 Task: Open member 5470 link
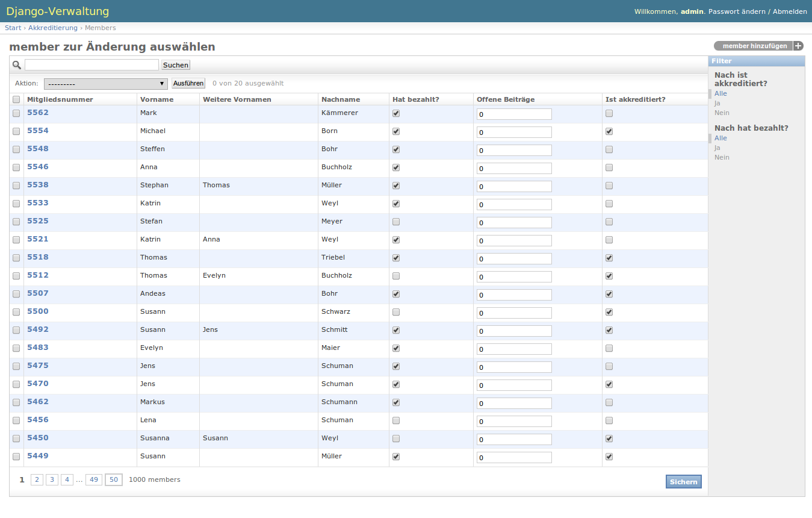(x=38, y=384)
